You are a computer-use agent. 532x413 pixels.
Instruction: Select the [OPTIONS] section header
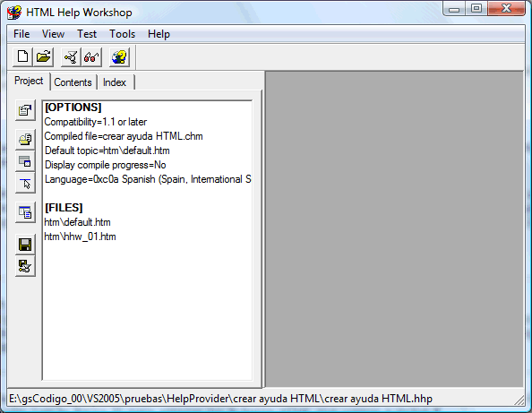(x=73, y=108)
